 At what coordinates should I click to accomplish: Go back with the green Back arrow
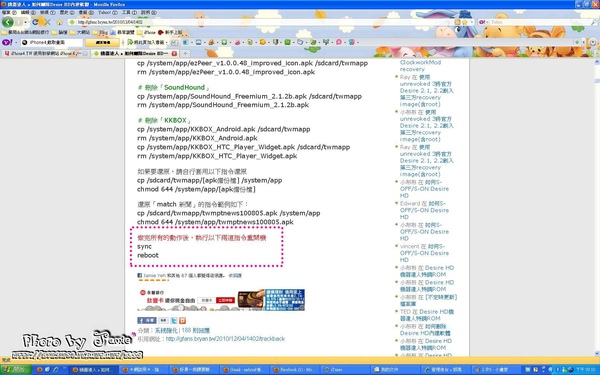[7, 22]
